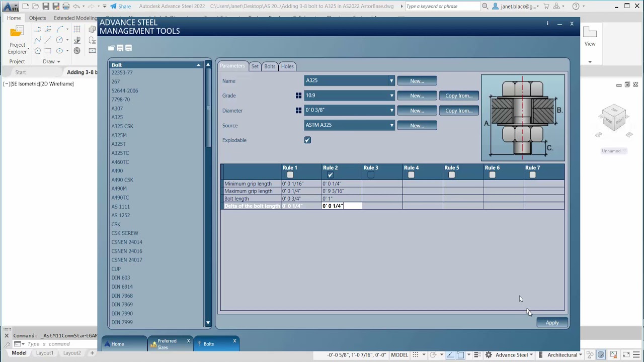Click the Save As icon in quick access toolbar
The width and height of the screenshot is (644, 362).
coord(56,6)
